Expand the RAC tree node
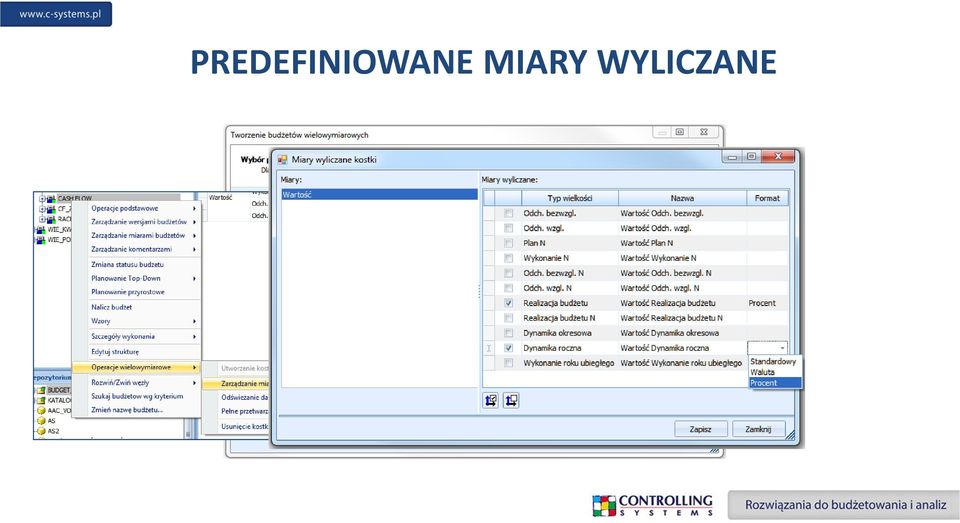Screen dimensions: 960x523 [42, 219]
